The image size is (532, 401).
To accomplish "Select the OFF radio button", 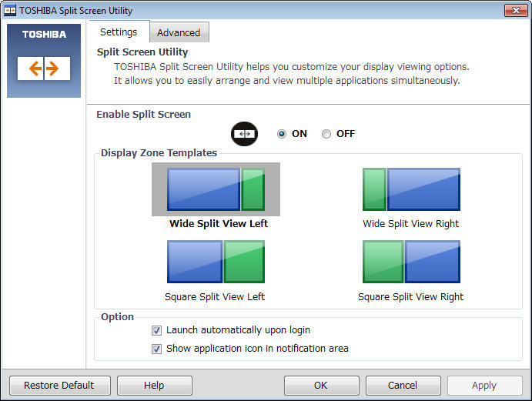I will point(326,134).
